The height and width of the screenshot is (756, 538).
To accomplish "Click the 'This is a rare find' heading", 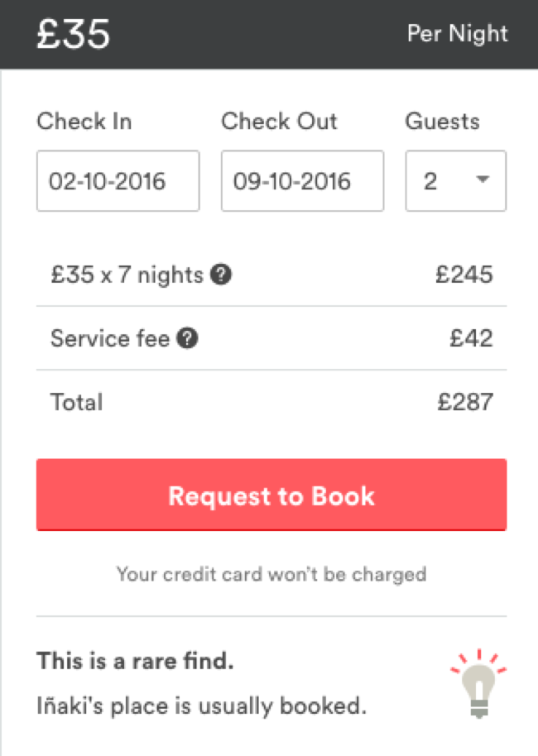I will click(135, 661).
